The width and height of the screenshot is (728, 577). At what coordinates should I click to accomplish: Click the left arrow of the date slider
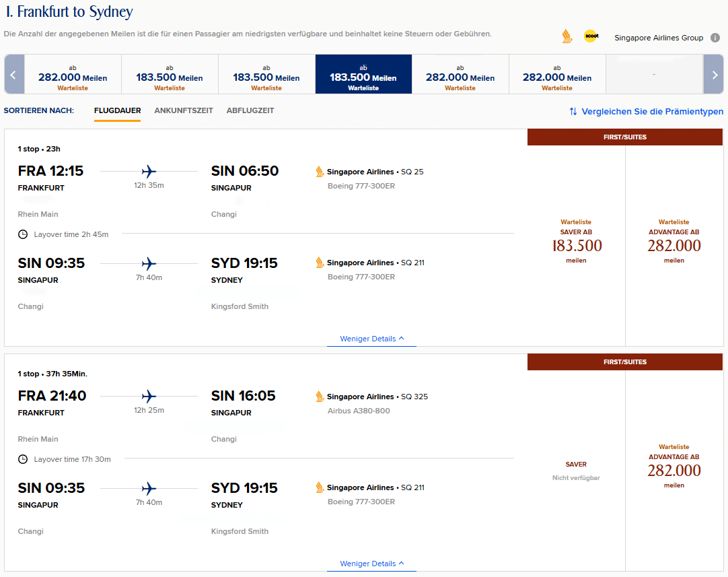point(13,73)
